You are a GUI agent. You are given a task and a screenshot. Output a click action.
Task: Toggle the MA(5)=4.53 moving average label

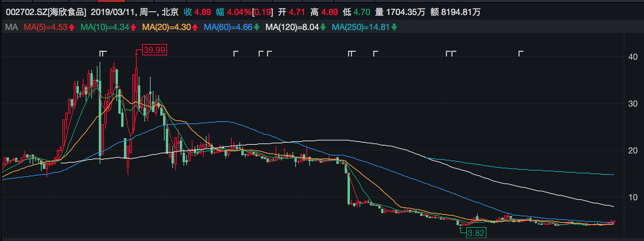tap(45, 28)
